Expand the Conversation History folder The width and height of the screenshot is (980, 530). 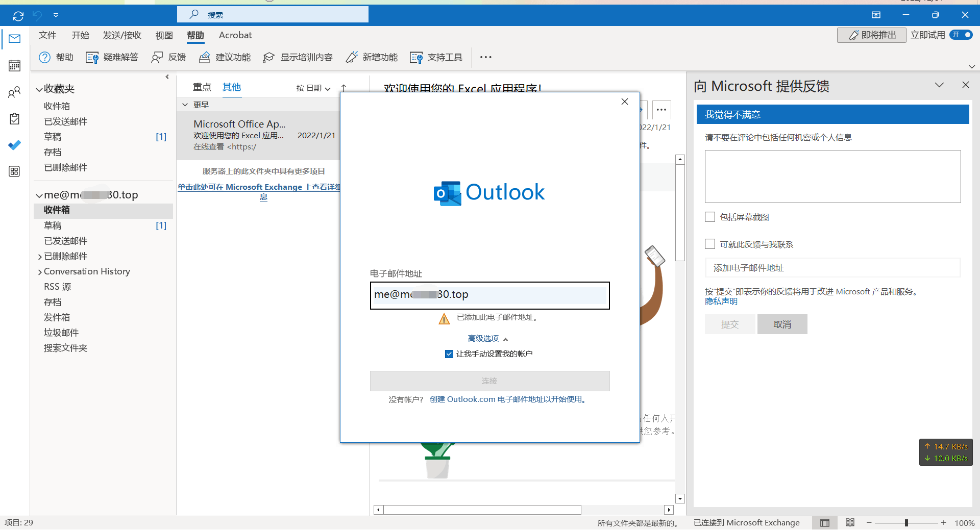(x=40, y=271)
